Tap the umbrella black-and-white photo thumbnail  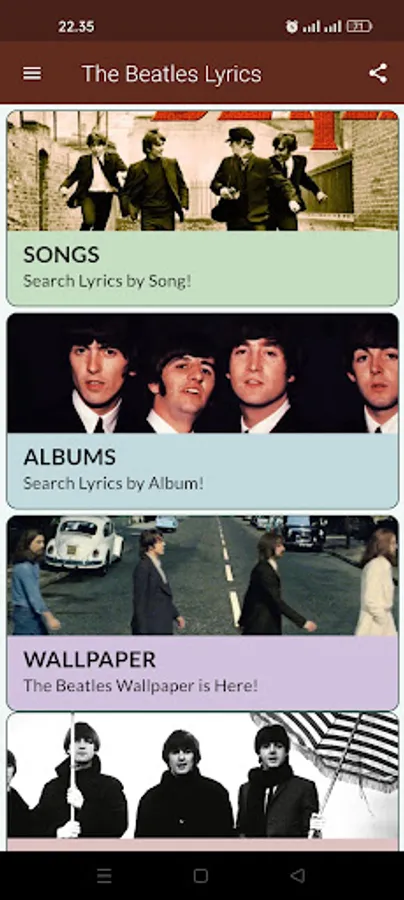(x=203, y=775)
